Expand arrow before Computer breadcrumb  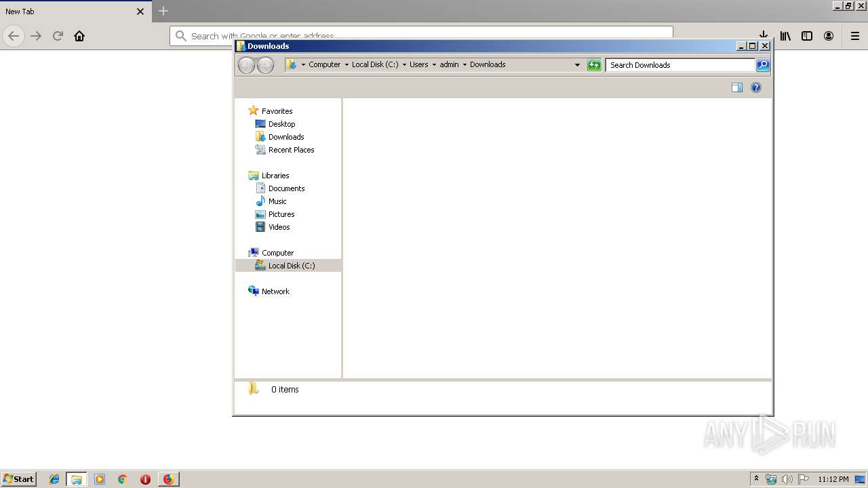[x=303, y=65]
